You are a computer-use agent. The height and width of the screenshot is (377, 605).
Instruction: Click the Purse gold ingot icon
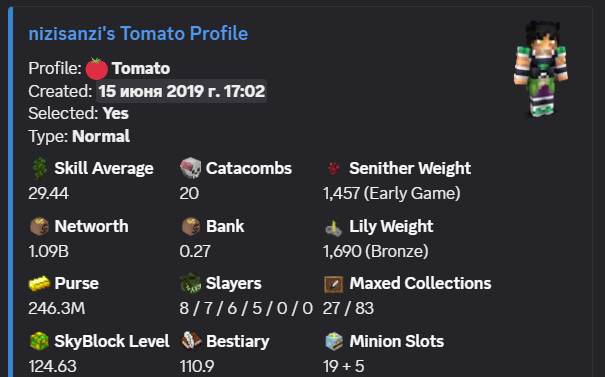[39, 284]
